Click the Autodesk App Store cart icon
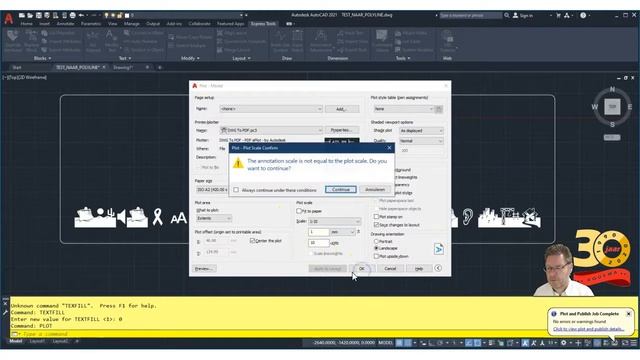 click(558, 15)
